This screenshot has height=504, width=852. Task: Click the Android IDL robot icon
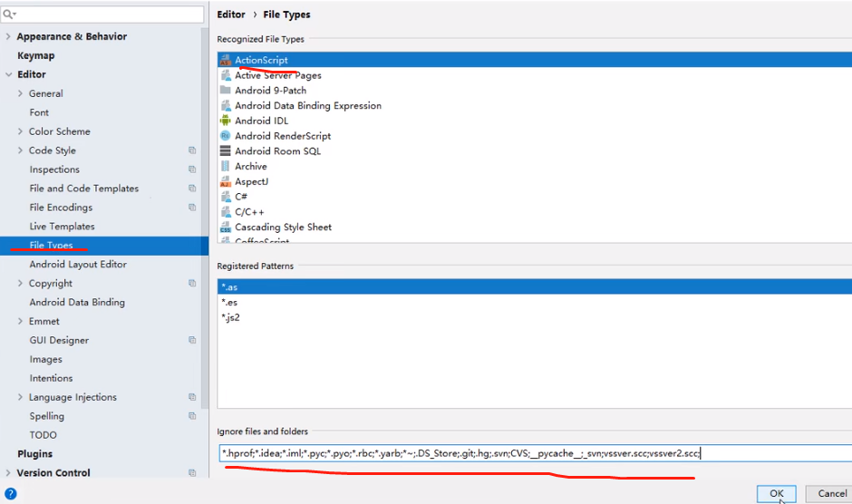[x=226, y=121]
